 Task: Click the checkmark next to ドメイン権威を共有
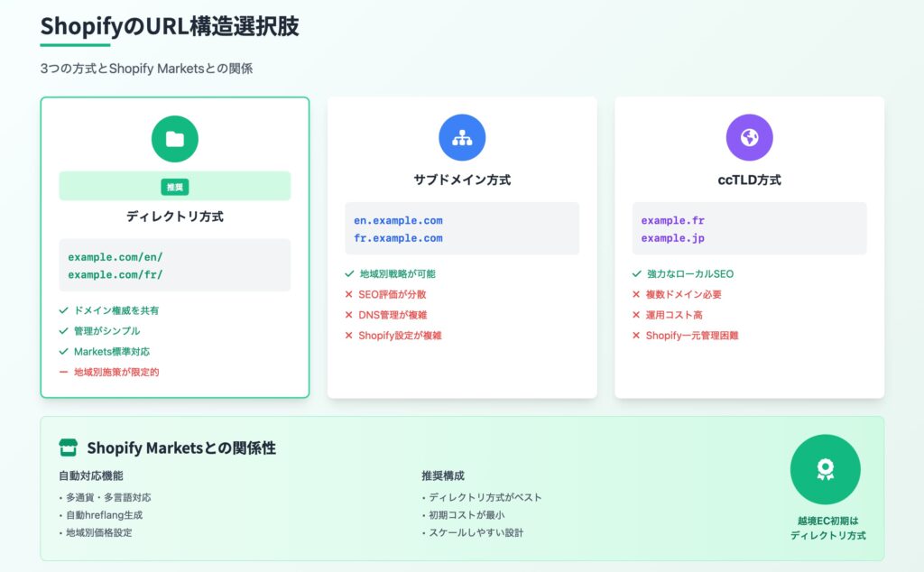coord(64,310)
